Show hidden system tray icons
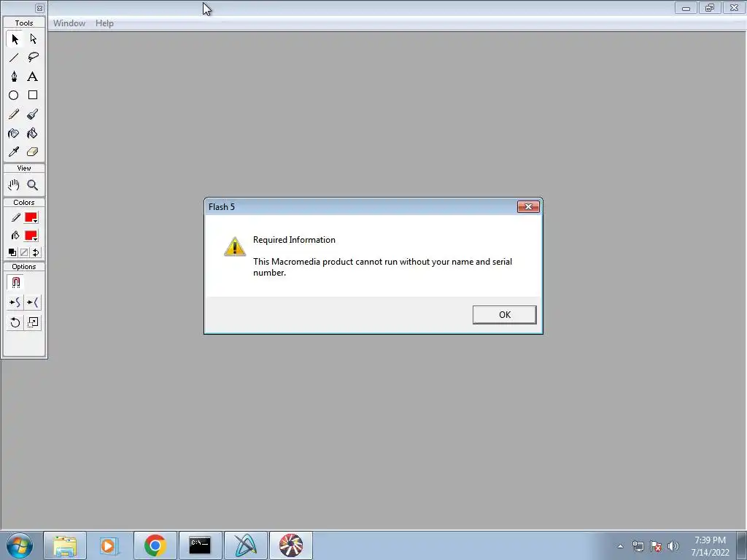This screenshot has width=747, height=560. point(620,546)
